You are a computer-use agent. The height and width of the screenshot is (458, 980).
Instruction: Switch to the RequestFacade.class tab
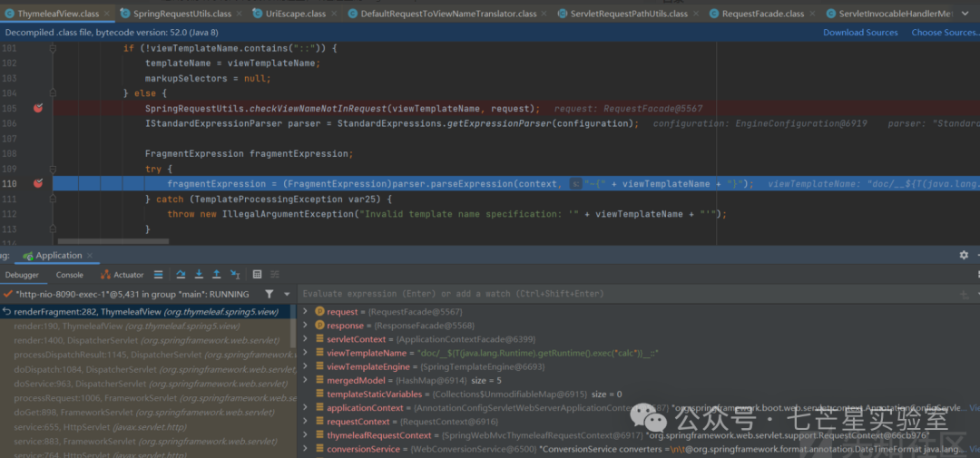click(763, 13)
